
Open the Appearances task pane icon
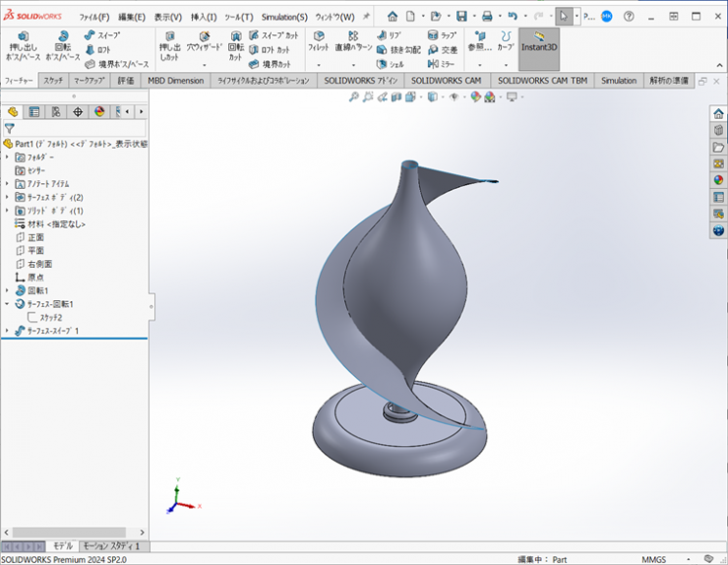[x=718, y=180]
